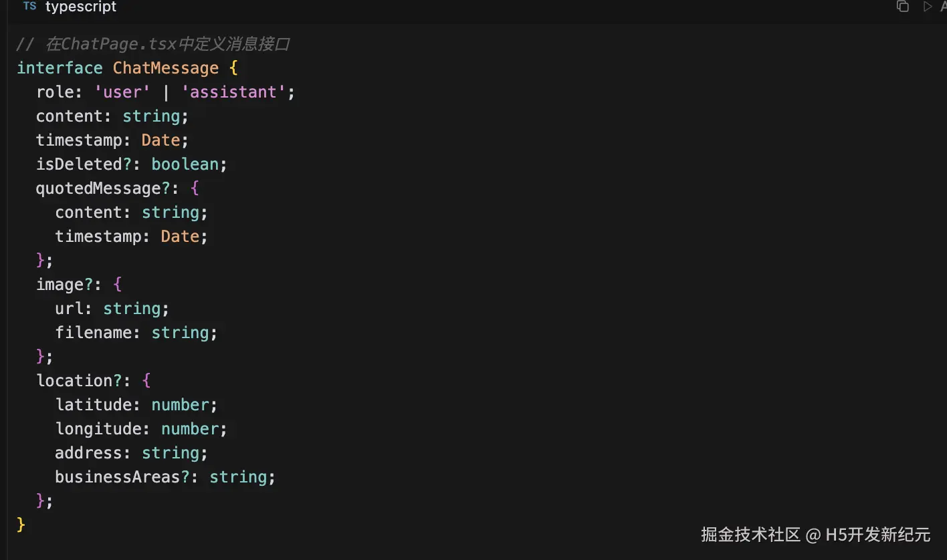Click the boolean type keyword
Image resolution: width=947 pixels, height=560 pixels.
[x=185, y=164]
